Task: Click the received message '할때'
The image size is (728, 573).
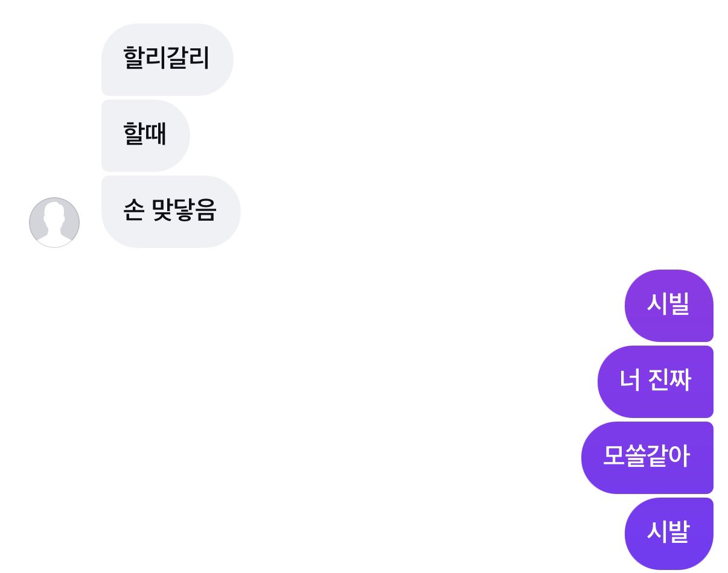Action: click(x=145, y=136)
